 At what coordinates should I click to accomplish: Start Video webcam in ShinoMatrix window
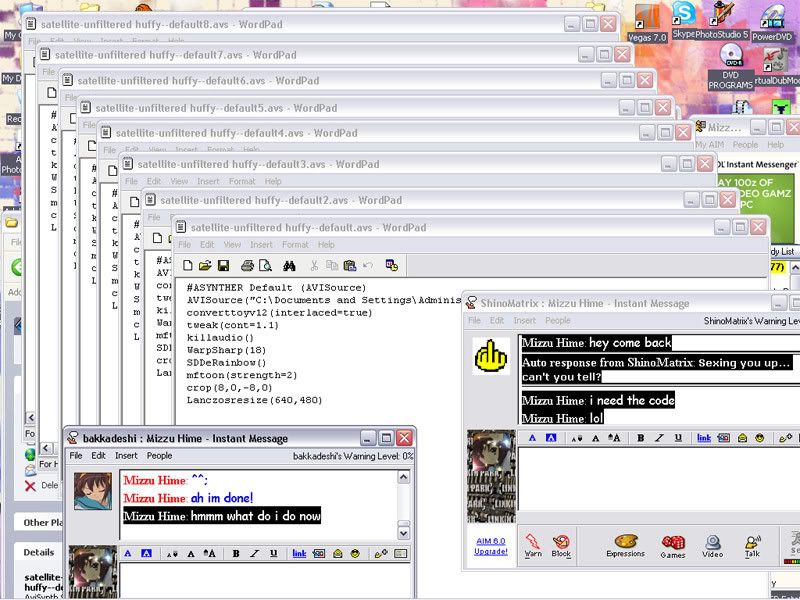pos(713,546)
